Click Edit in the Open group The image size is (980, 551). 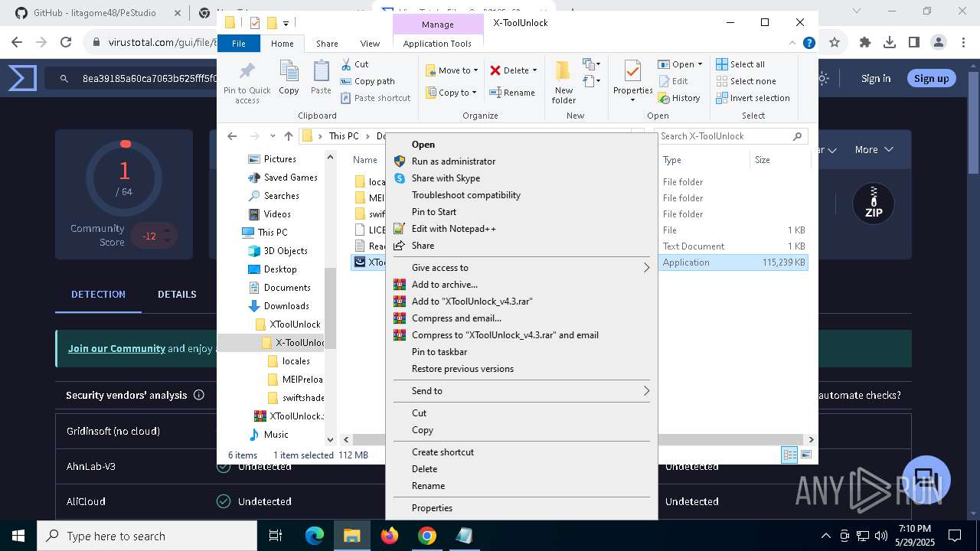pyautogui.click(x=673, y=81)
